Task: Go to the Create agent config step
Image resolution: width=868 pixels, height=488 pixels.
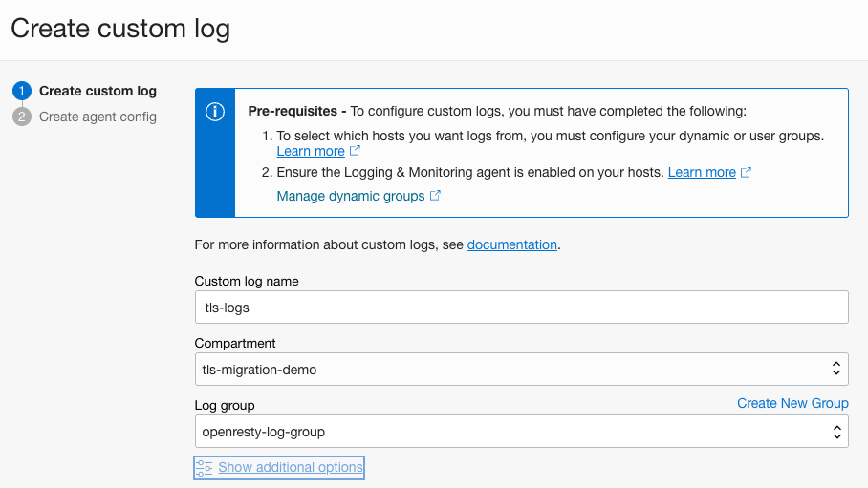Action: [98, 117]
